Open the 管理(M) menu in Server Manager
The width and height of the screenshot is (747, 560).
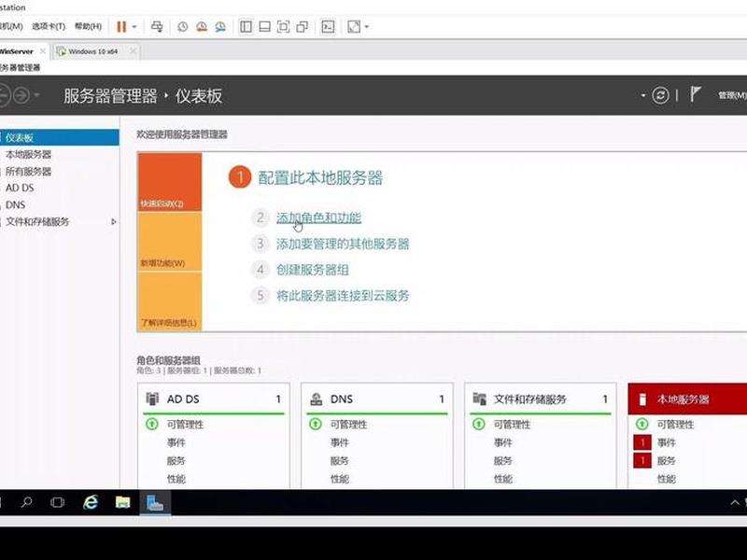(732, 95)
